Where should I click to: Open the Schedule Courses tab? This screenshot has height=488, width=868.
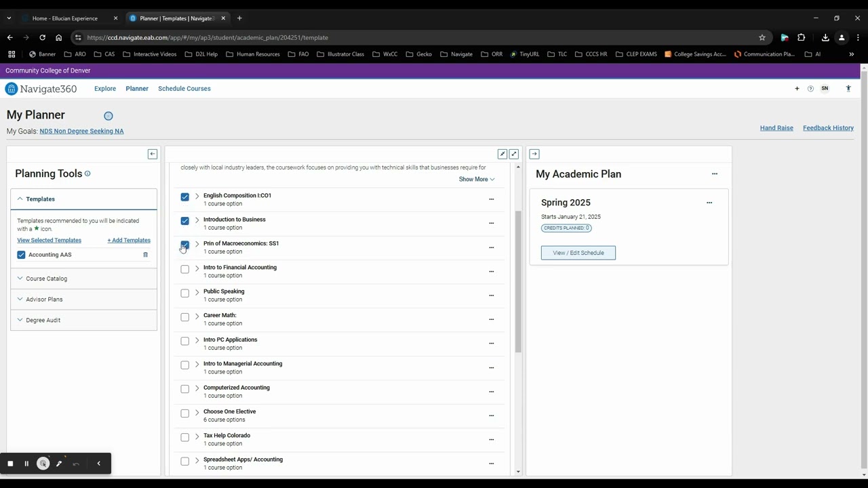(x=184, y=89)
